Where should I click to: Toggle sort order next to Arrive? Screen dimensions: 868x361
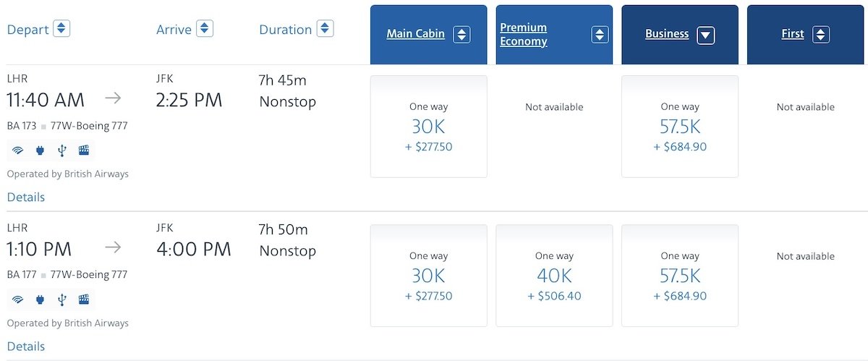(205, 29)
